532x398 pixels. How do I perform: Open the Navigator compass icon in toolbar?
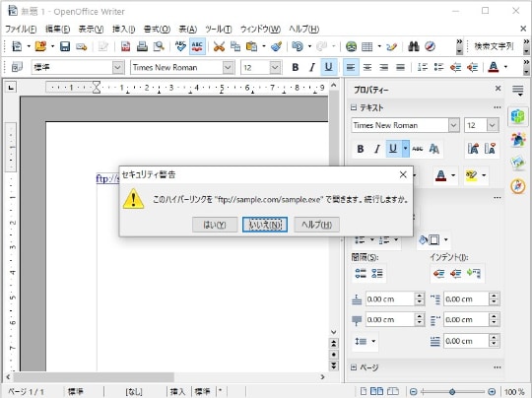pos(430,46)
